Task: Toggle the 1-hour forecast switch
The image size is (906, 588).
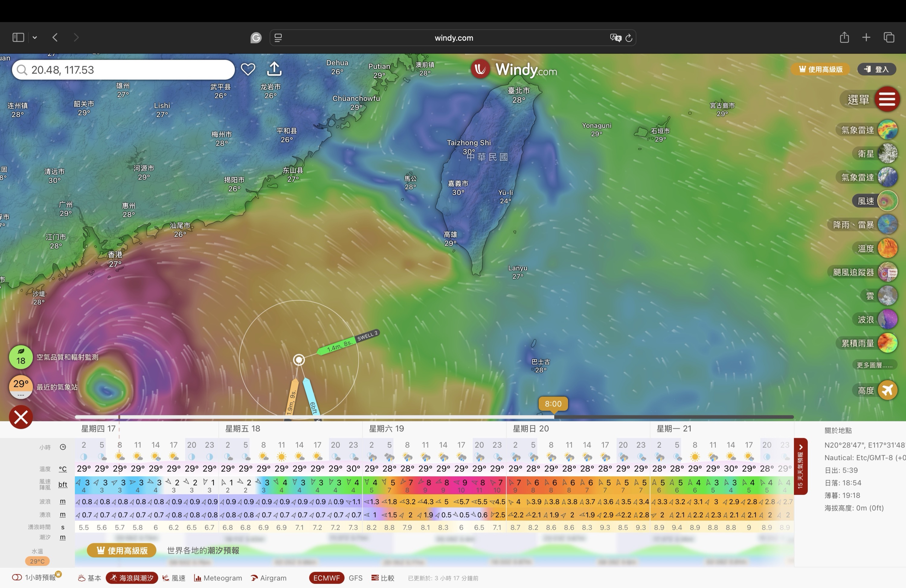Action: [17, 577]
